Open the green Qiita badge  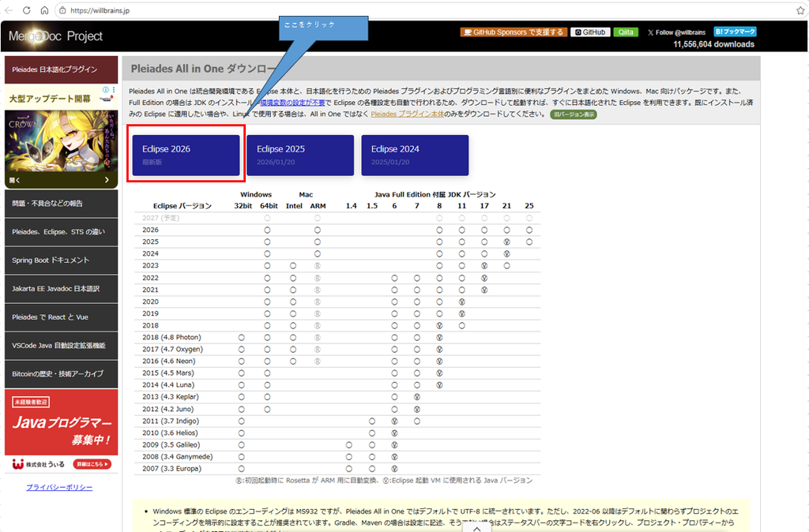pos(626,32)
